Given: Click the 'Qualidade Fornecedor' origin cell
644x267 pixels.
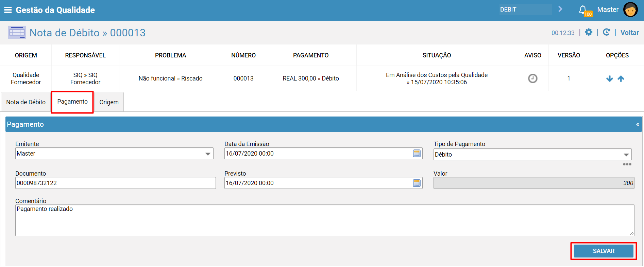Looking at the screenshot, I should pos(26,78).
